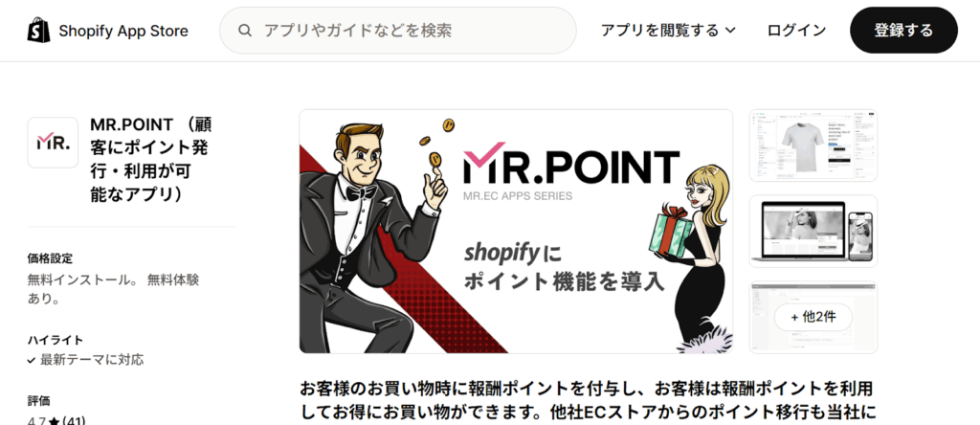Expand the chevron next to アプリを閲覧する

pos(730,31)
